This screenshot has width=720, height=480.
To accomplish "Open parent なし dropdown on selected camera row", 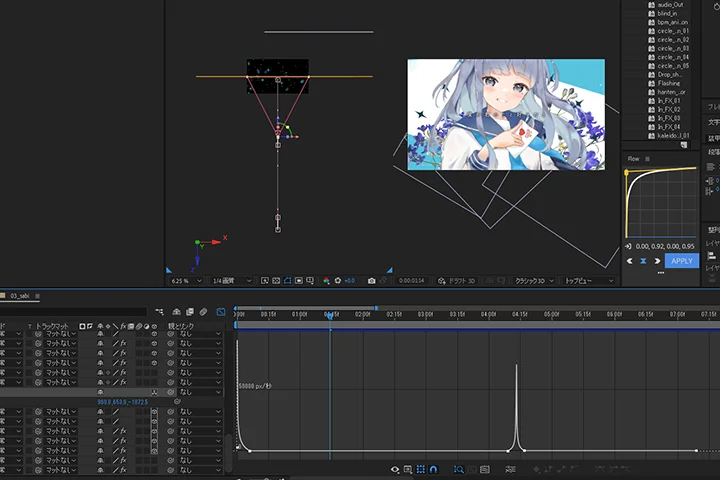I will (200, 392).
